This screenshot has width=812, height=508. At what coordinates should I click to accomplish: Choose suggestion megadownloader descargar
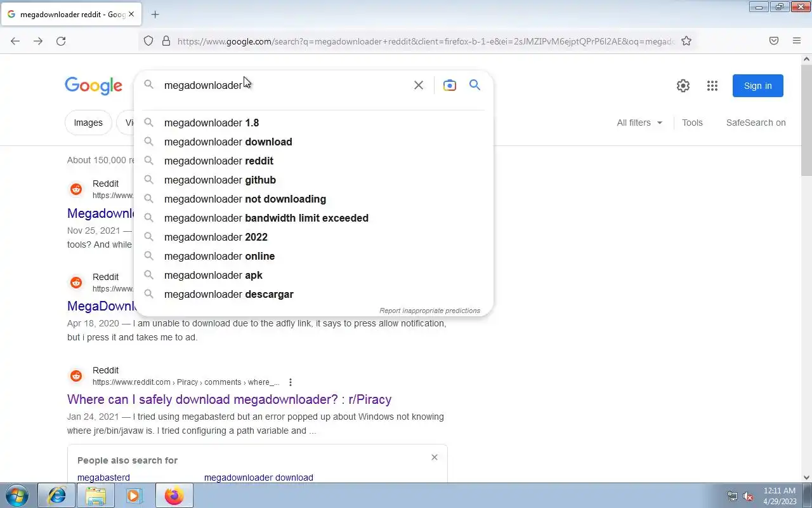coord(314,294)
